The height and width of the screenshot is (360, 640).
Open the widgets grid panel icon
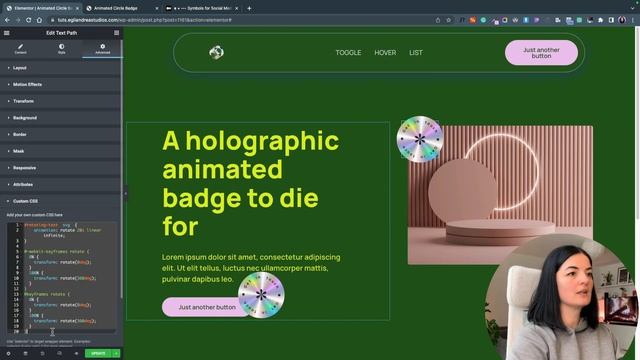(x=116, y=33)
